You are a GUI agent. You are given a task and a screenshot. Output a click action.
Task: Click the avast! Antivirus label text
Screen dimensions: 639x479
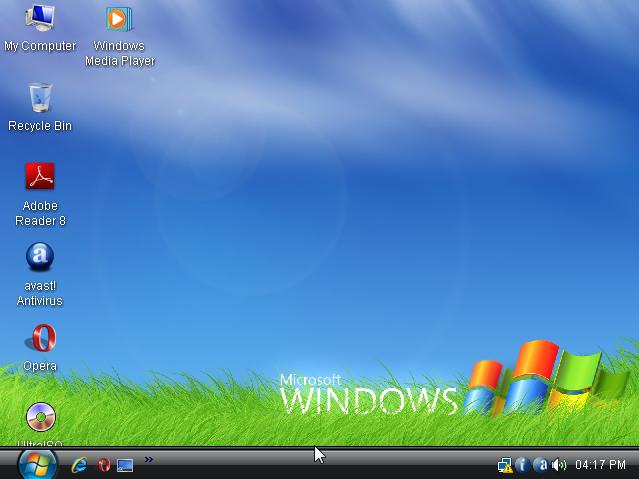click(x=40, y=293)
